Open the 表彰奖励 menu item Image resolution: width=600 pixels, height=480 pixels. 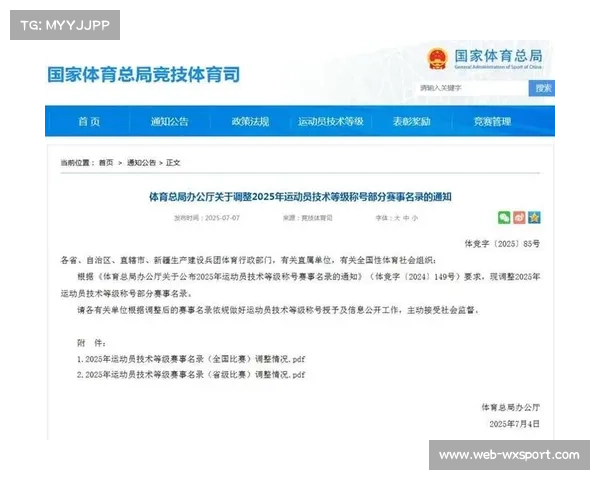411,122
